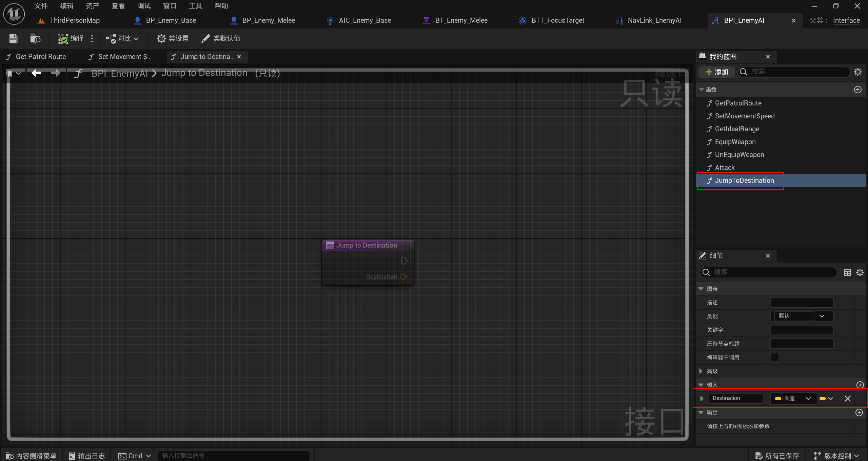
Task: Open My Blueprint panel settings gear
Action: click(857, 72)
